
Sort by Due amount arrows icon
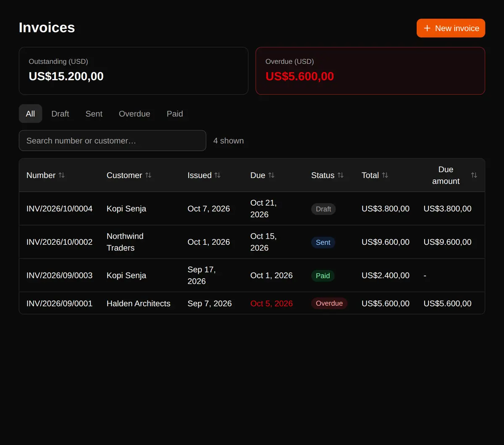click(474, 175)
